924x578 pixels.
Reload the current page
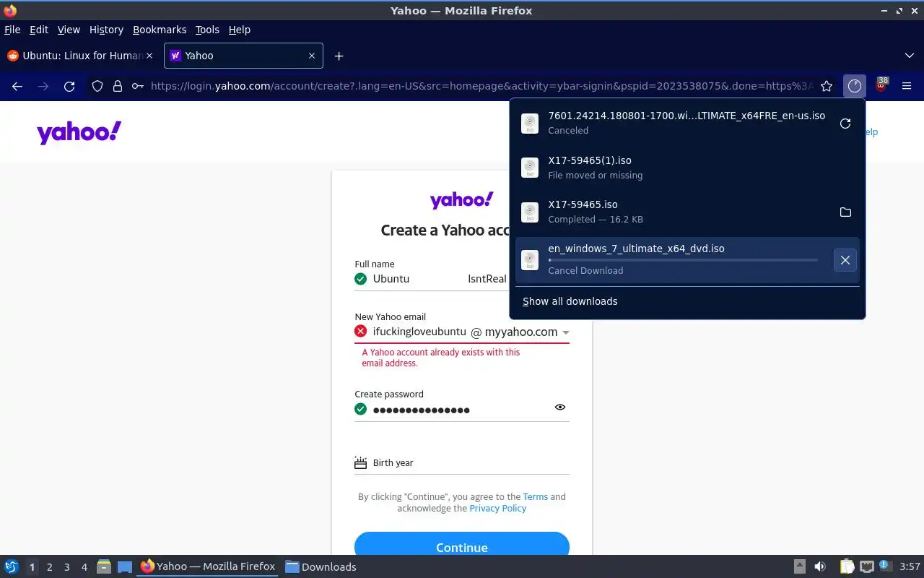click(x=69, y=86)
